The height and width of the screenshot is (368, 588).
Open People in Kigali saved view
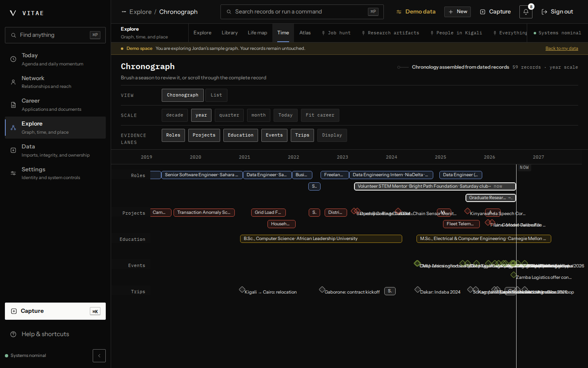[x=456, y=33]
